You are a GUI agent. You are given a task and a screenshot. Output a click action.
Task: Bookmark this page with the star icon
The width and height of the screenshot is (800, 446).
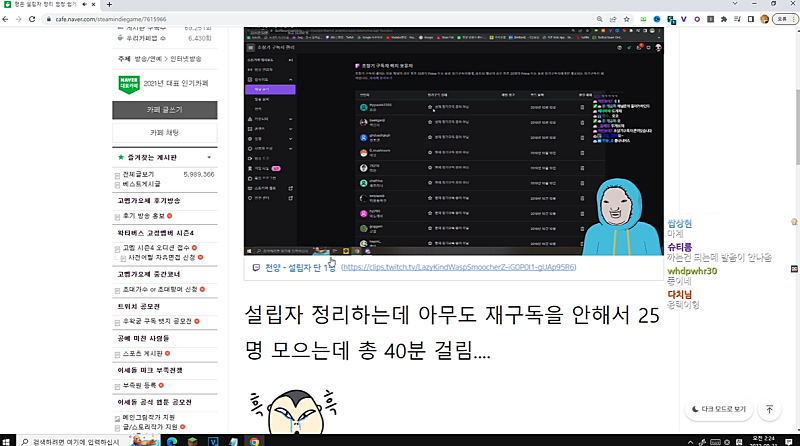[x=627, y=19]
